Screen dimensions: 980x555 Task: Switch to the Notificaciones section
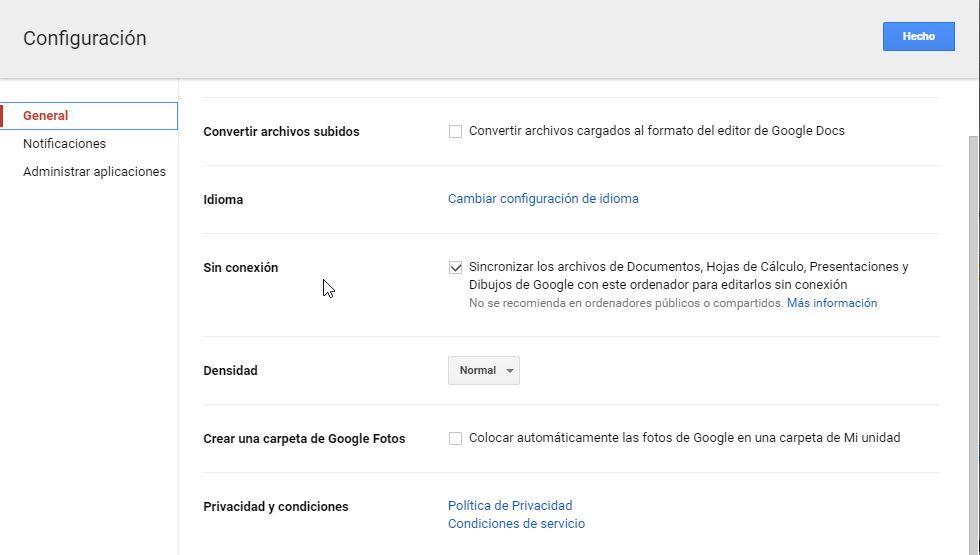point(64,144)
